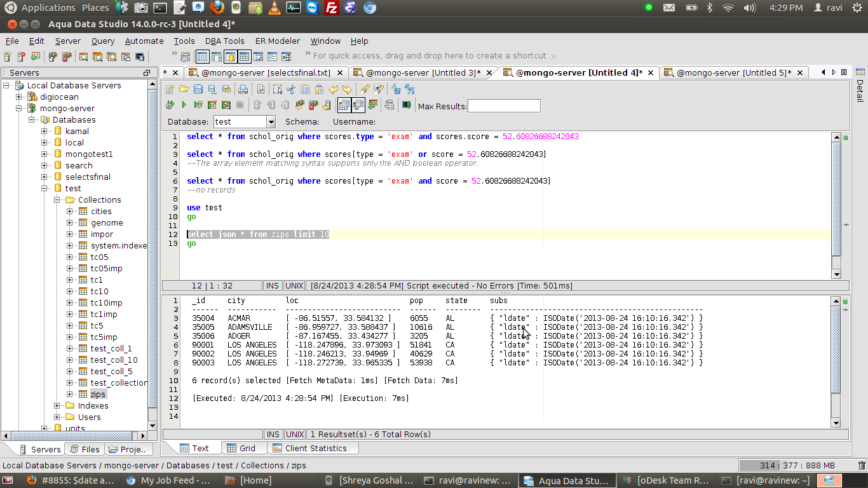Toggle INS mode in editor status bar
Image resolution: width=868 pixels, height=488 pixels.
pos(273,286)
